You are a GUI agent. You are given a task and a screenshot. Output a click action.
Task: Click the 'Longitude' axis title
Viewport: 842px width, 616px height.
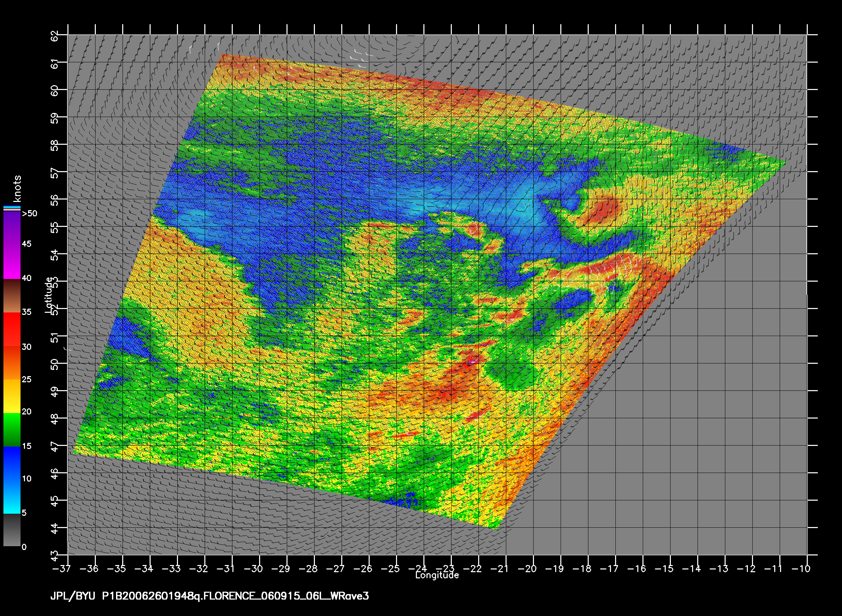[x=437, y=575]
